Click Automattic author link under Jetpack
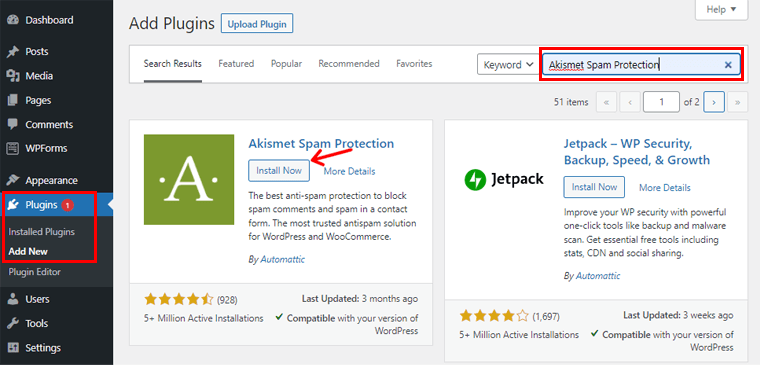Viewport: 760px width, 365px height. (598, 276)
